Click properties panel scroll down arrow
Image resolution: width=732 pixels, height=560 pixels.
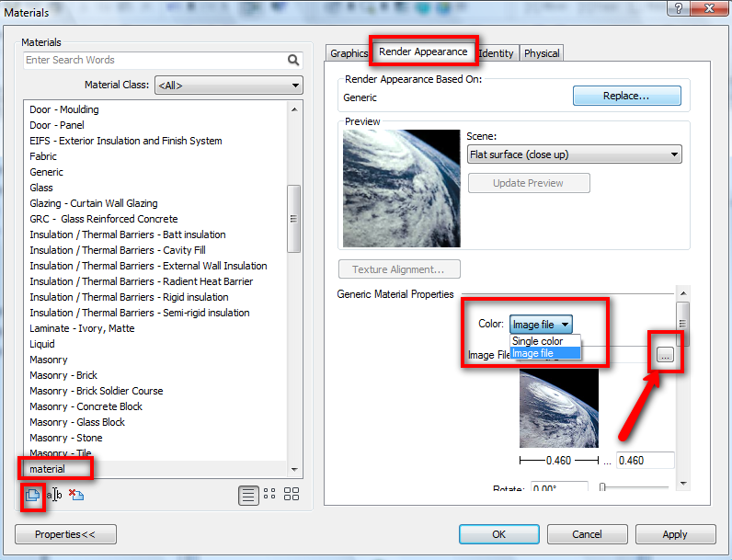(x=683, y=484)
